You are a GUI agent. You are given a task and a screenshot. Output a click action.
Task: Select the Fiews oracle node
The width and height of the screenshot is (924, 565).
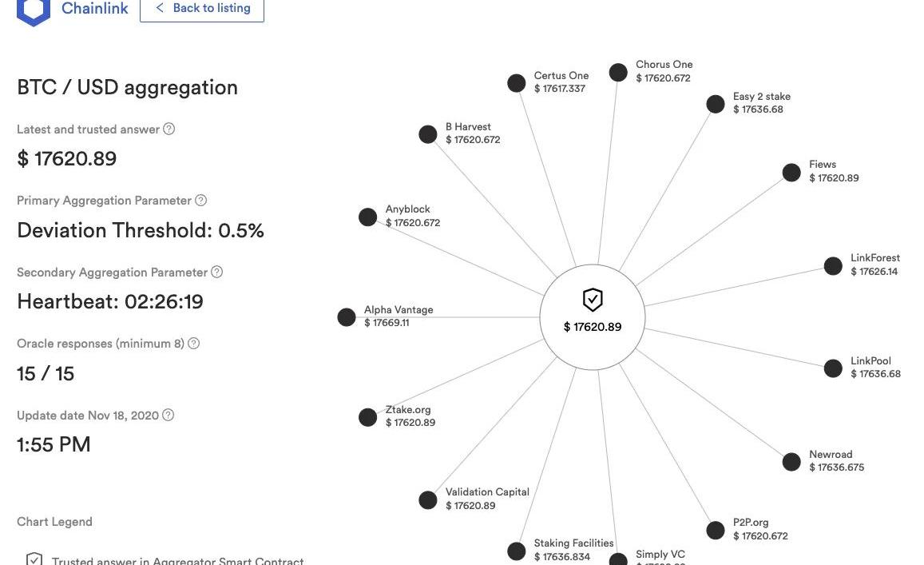pyautogui.click(x=791, y=172)
